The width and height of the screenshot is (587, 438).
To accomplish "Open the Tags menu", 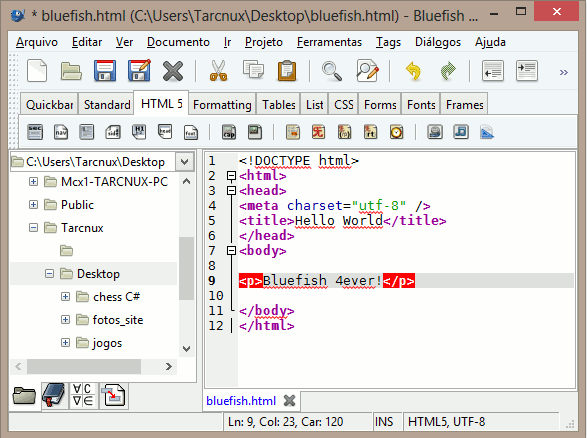I will click(x=388, y=42).
